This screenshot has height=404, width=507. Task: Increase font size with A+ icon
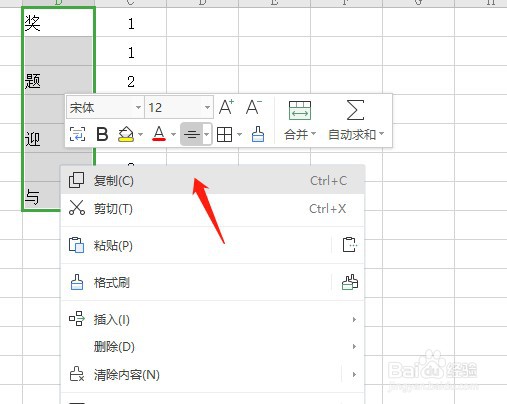(x=227, y=107)
